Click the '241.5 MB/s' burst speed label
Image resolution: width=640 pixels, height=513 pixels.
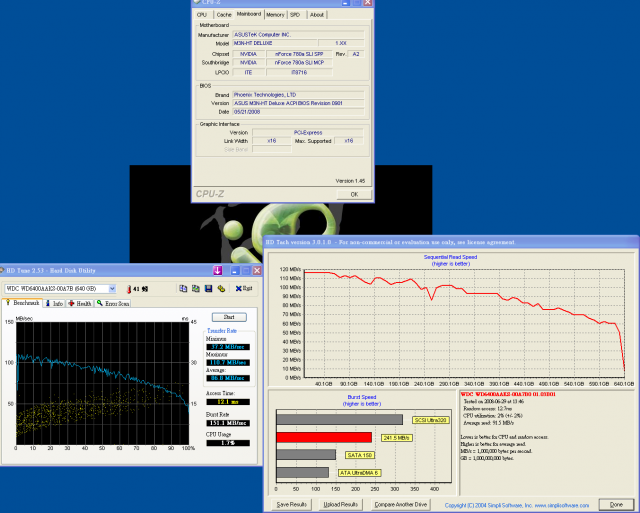click(397, 438)
